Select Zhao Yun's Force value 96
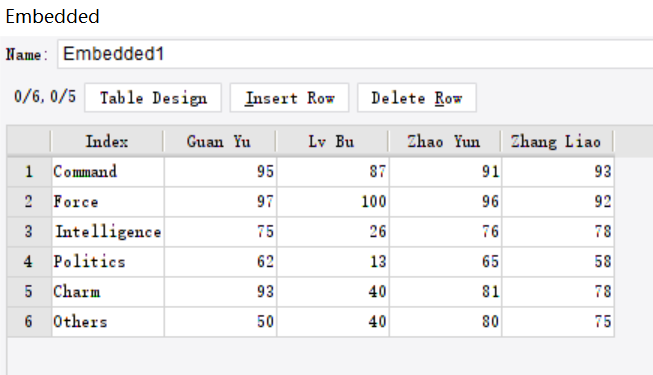This screenshot has width=653, height=375. point(446,202)
